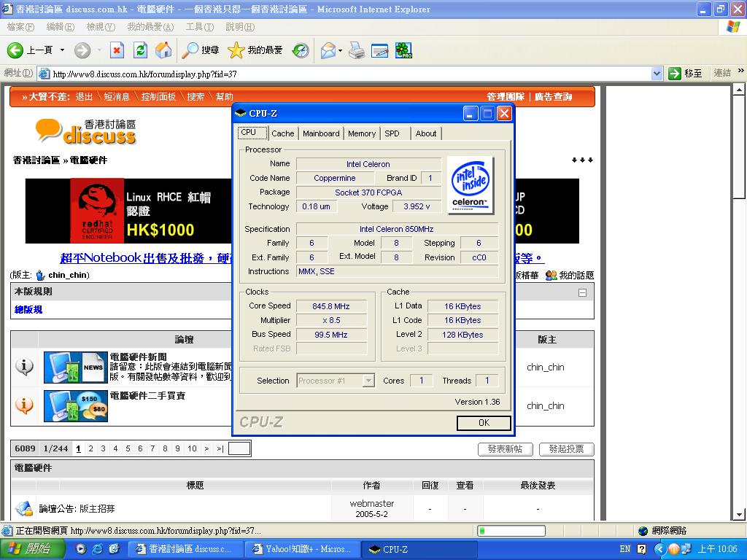Open the 工具(T) menu
747x560 pixels.
(x=200, y=27)
